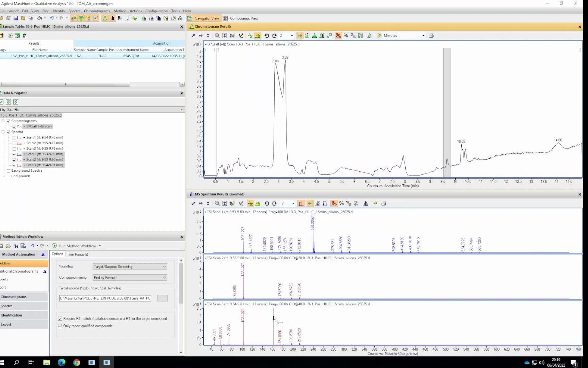Toggle the Chromatogram Results peak icon

(x=105, y=18)
